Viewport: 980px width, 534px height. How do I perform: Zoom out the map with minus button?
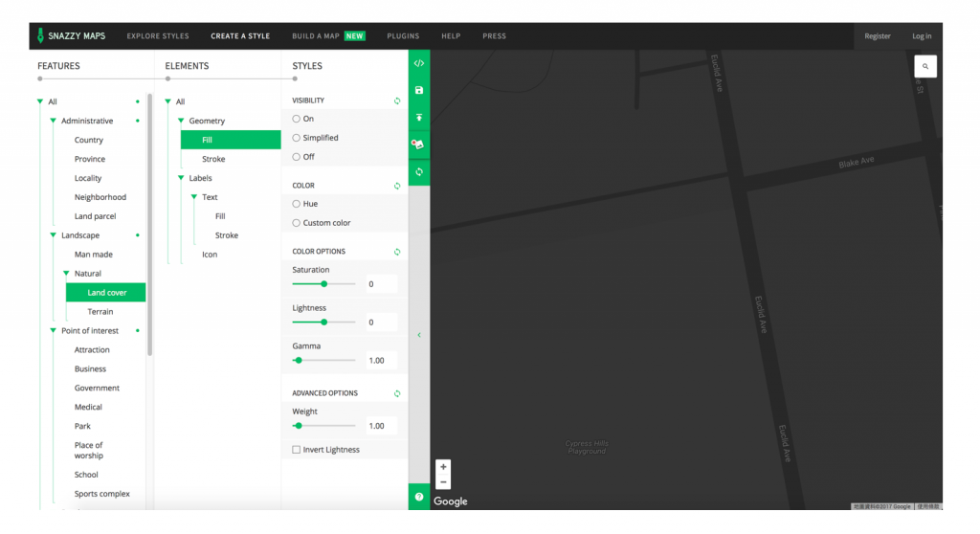[443, 482]
